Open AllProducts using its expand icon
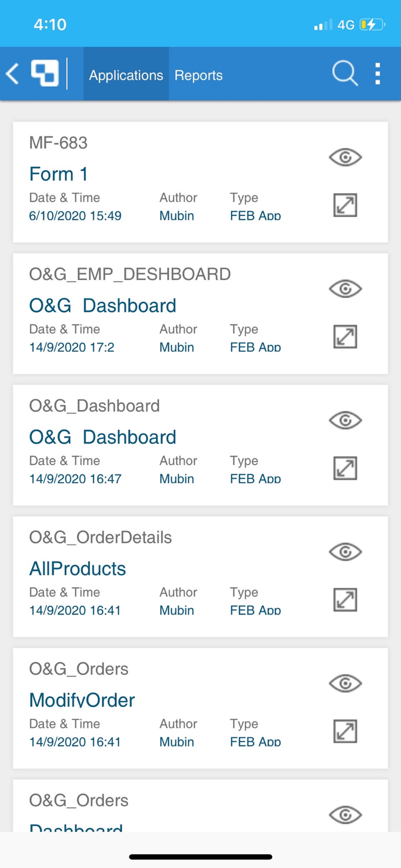 [345, 599]
